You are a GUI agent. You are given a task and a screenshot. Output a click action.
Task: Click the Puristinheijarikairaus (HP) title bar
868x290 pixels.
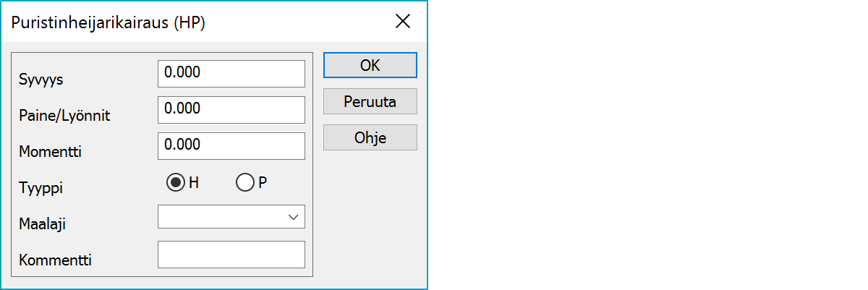click(x=109, y=22)
